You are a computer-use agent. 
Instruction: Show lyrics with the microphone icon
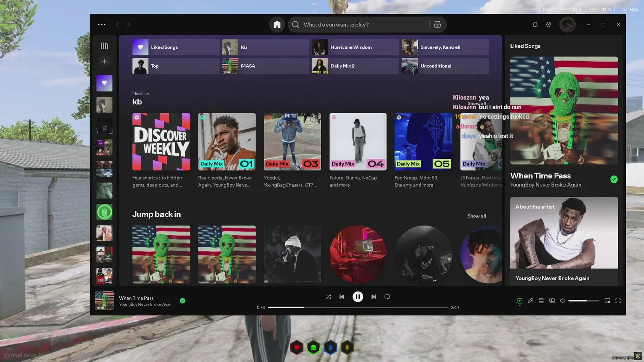[x=530, y=301]
